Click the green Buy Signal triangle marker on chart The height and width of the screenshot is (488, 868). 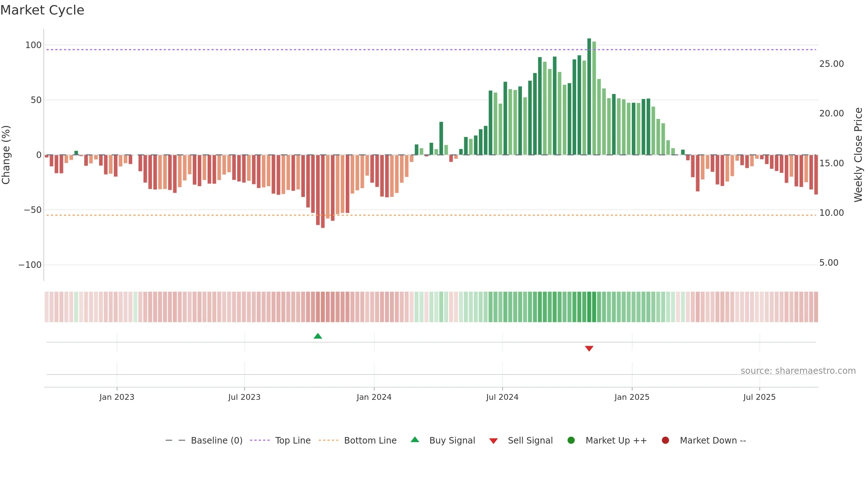click(x=318, y=336)
